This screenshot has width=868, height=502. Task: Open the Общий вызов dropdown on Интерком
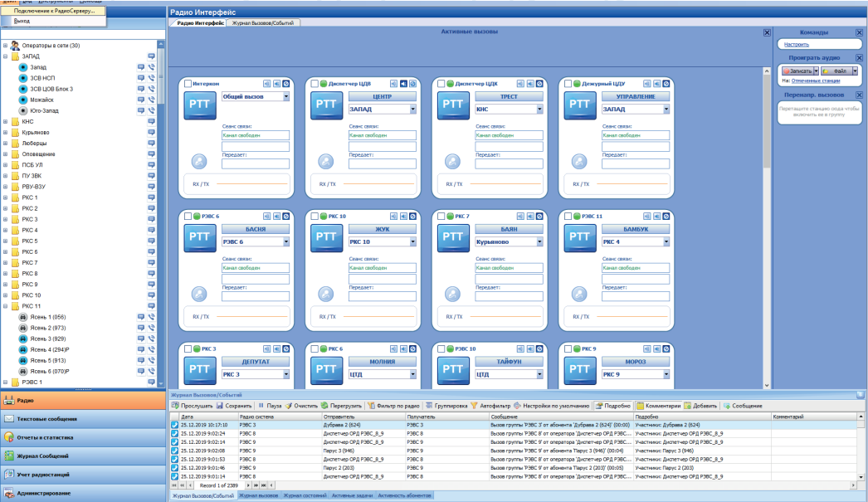click(x=286, y=96)
